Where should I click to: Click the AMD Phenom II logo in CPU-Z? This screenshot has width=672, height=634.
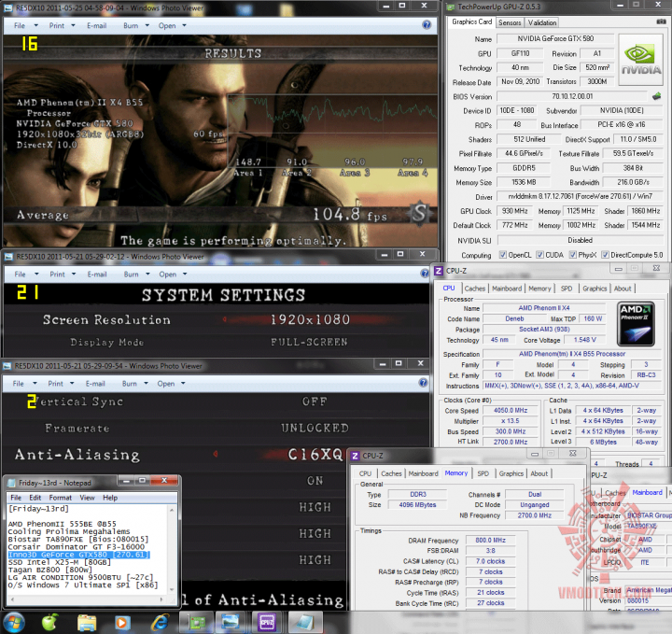tap(636, 324)
